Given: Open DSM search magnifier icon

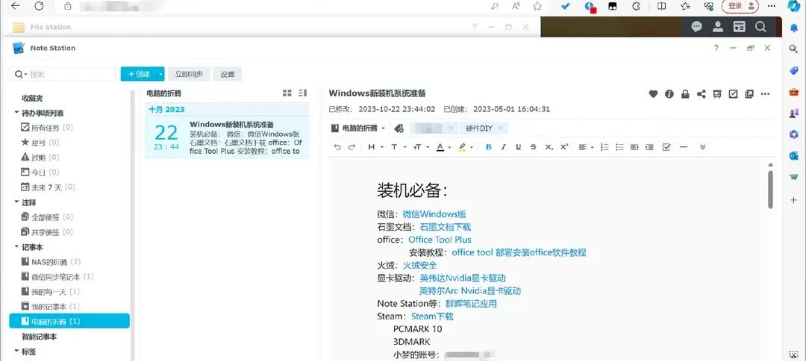Looking at the screenshot, I should point(760,27).
